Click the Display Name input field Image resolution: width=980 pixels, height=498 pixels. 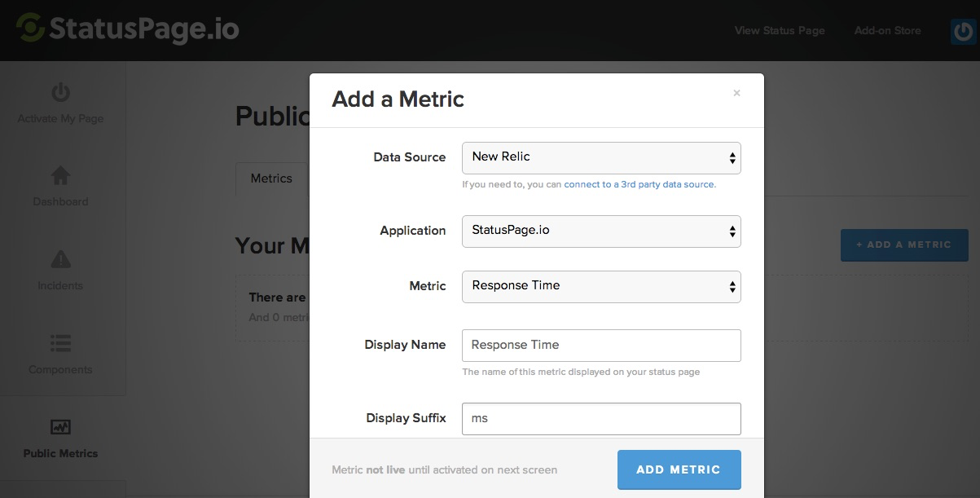tap(601, 346)
